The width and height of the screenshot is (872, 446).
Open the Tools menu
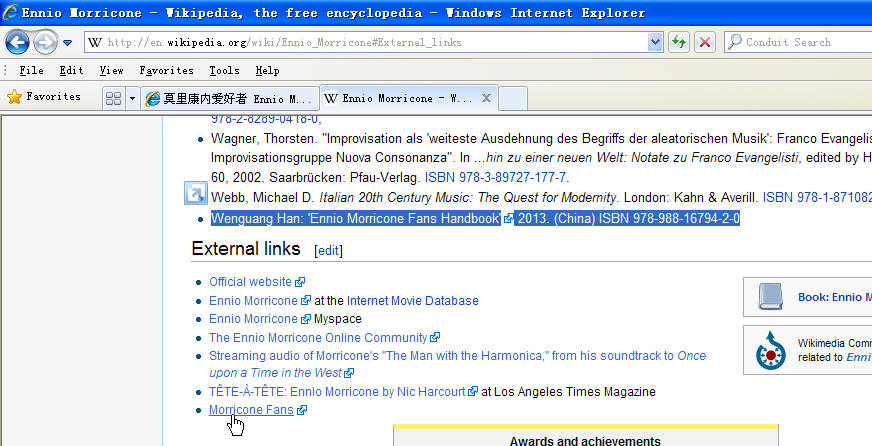(224, 71)
